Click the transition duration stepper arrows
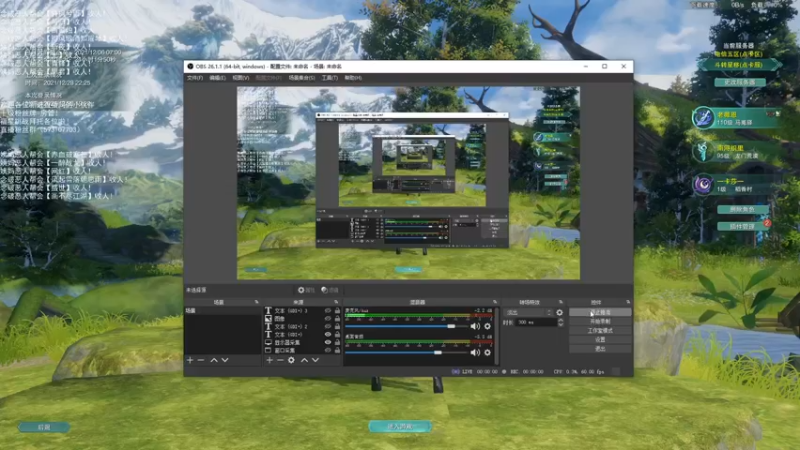 [x=560, y=322]
